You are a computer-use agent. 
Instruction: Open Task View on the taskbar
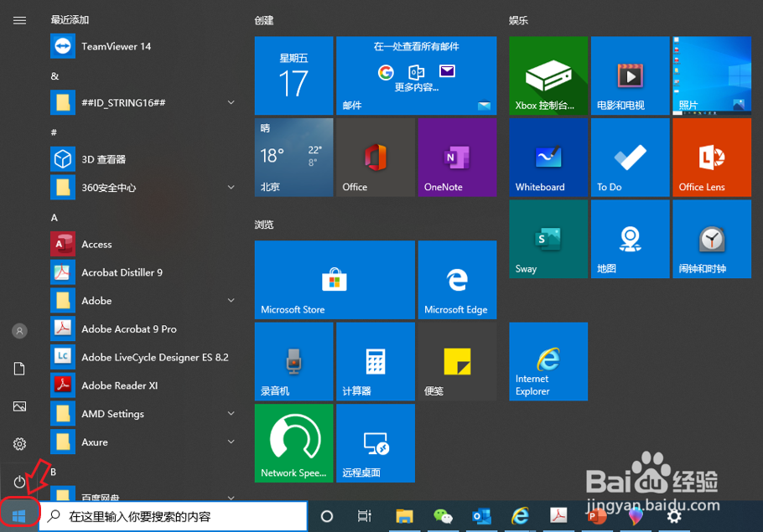365,516
